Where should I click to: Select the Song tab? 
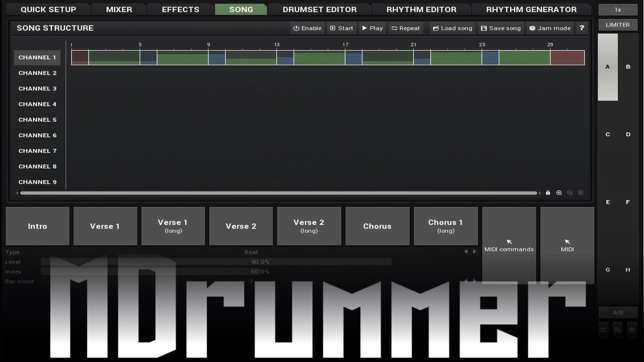pos(241,10)
